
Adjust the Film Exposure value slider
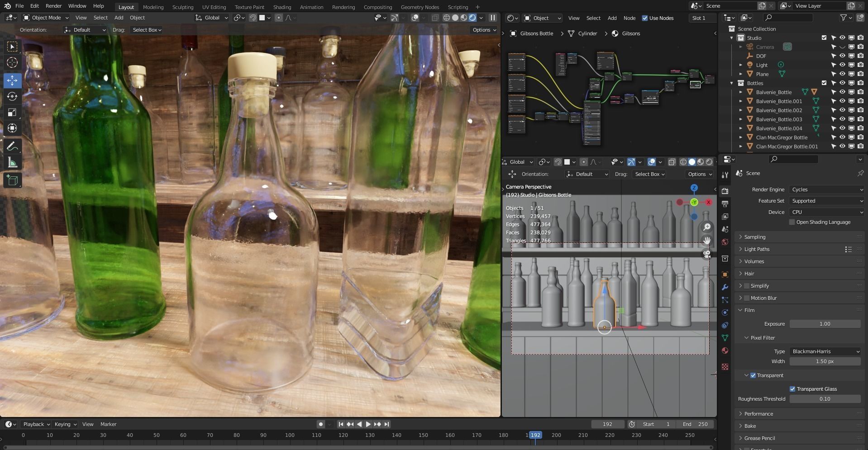click(825, 324)
